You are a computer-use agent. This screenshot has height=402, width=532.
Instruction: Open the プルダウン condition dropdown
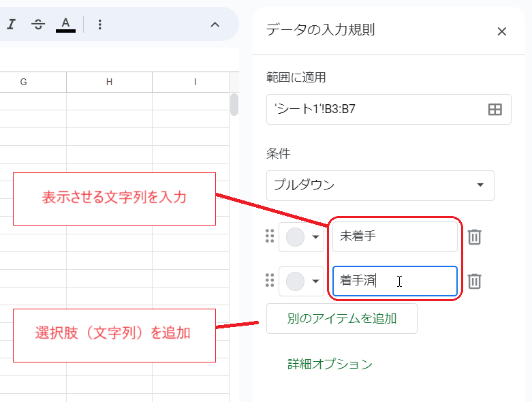pyautogui.click(x=380, y=185)
